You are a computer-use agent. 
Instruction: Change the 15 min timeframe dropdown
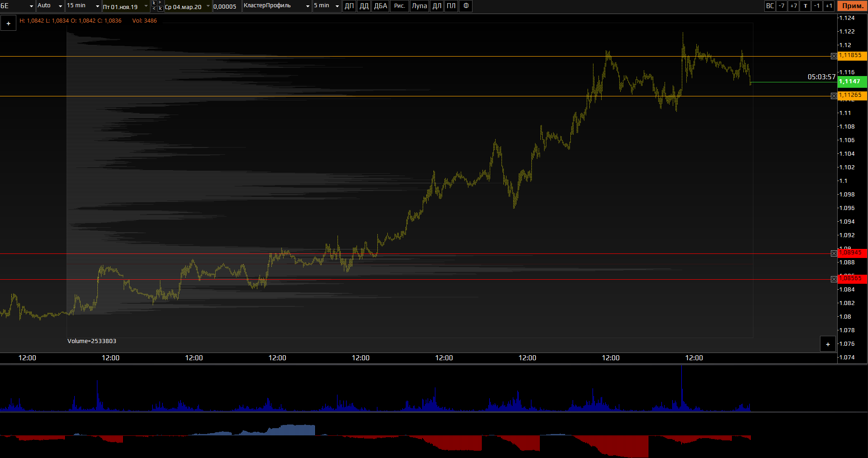coord(83,6)
